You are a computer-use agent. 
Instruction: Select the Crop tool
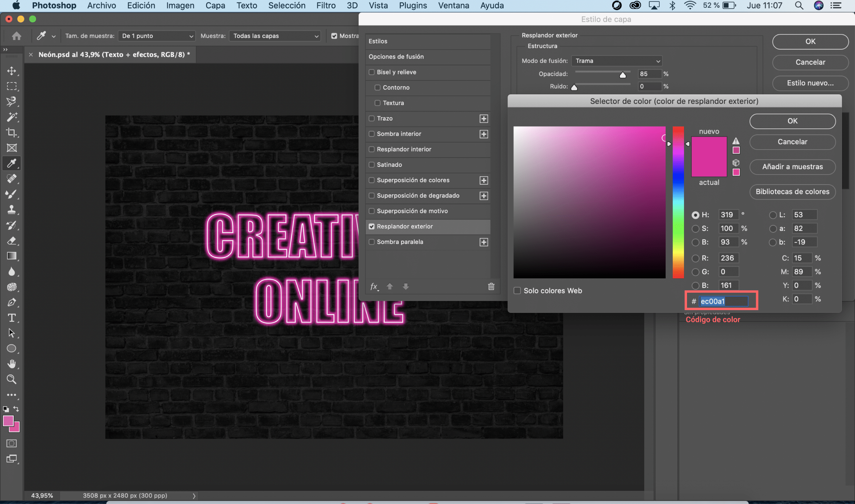tap(12, 133)
